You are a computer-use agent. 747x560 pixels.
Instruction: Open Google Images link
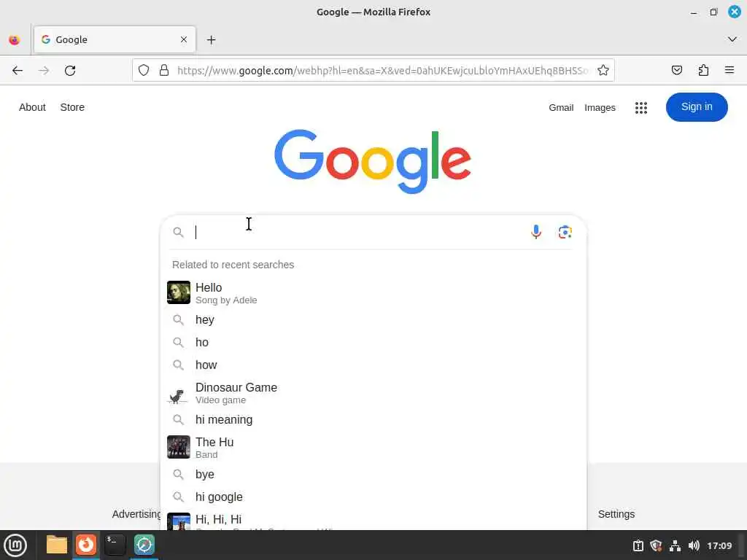[600, 108]
